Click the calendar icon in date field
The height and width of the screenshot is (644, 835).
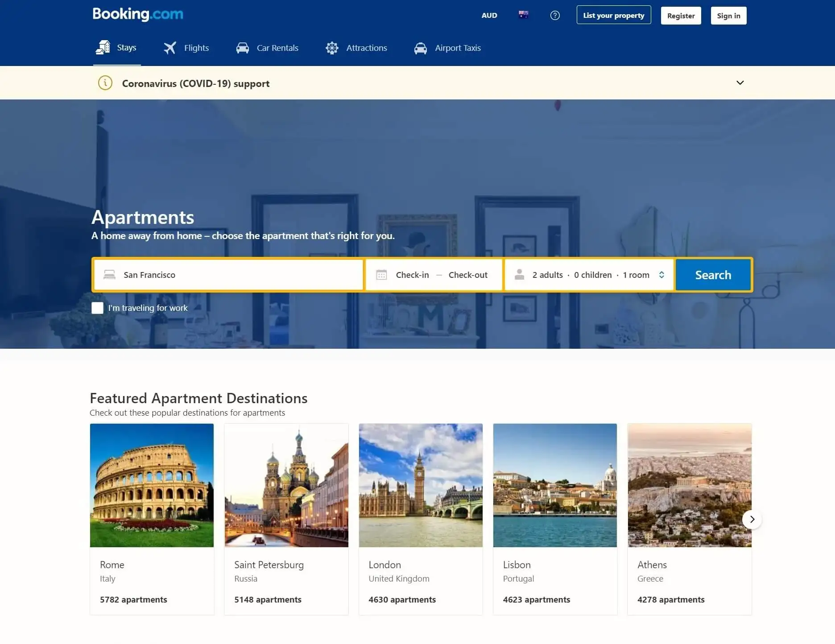pos(381,275)
